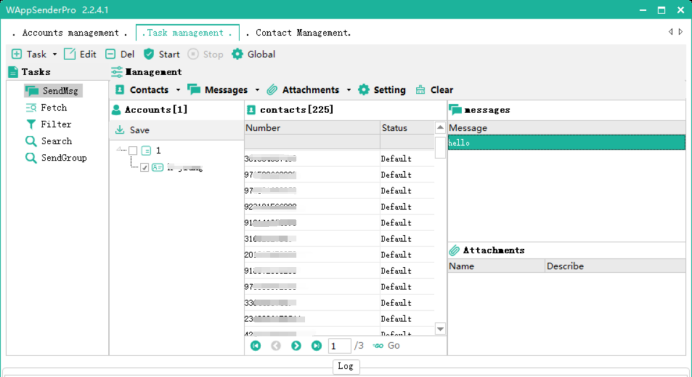Image resolution: width=692 pixels, height=377 pixels.
Task: Jump to first contacts page icon
Action: 256,346
